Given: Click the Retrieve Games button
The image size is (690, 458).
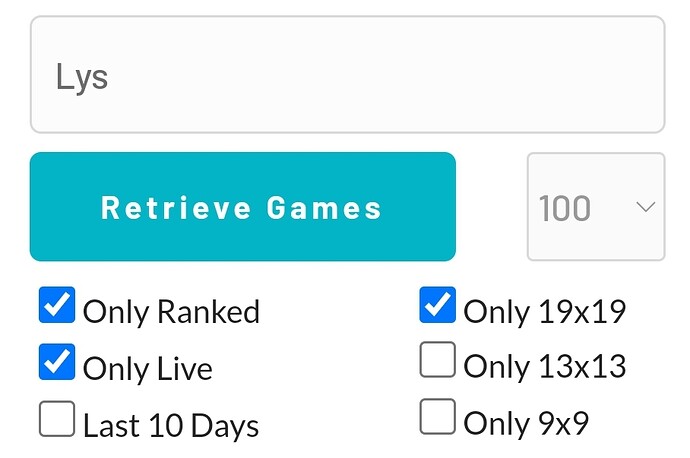Looking at the screenshot, I should pyautogui.click(x=242, y=207).
